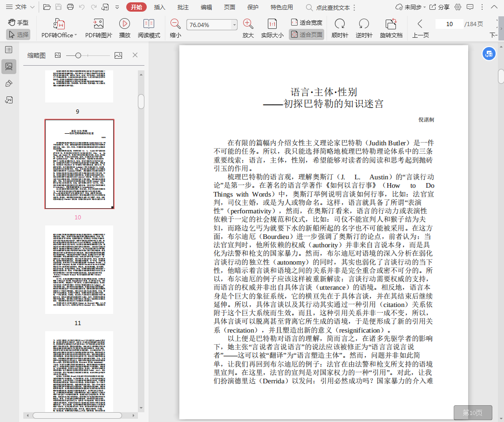Open the tag-shaped sidebar panel icon
Image resolution: width=504 pixels, height=422 pixels.
coord(9,83)
